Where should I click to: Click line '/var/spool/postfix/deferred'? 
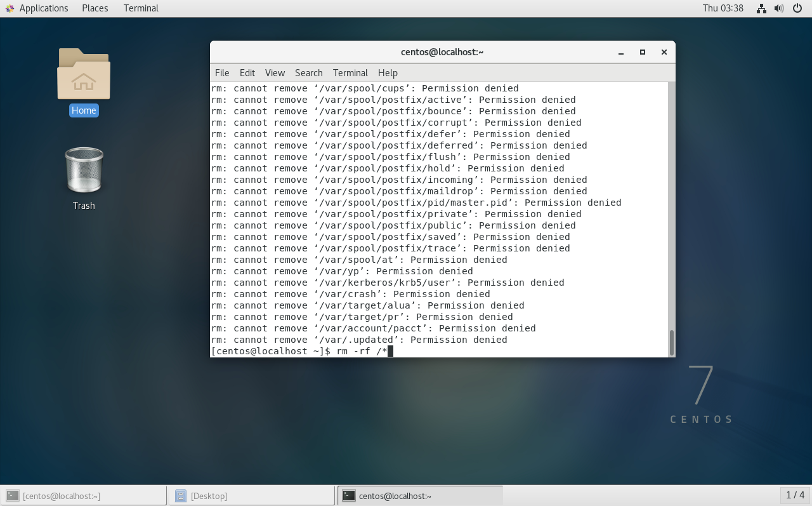[x=399, y=145]
